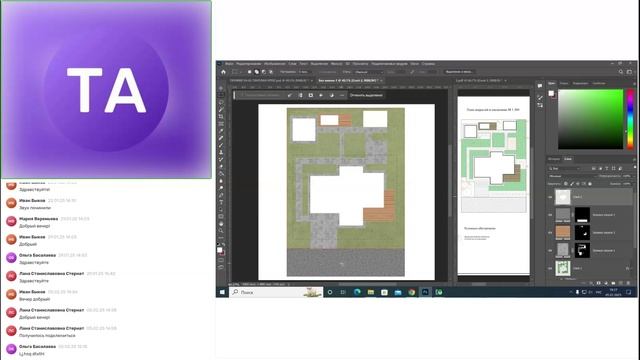This screenshot has height=360, width=640.
Task: Open the Стиль dropdown in options bar
Action: click(369, 72)
